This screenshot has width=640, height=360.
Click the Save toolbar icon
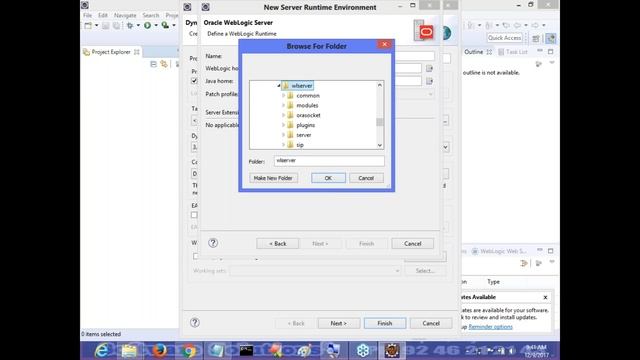106,26
